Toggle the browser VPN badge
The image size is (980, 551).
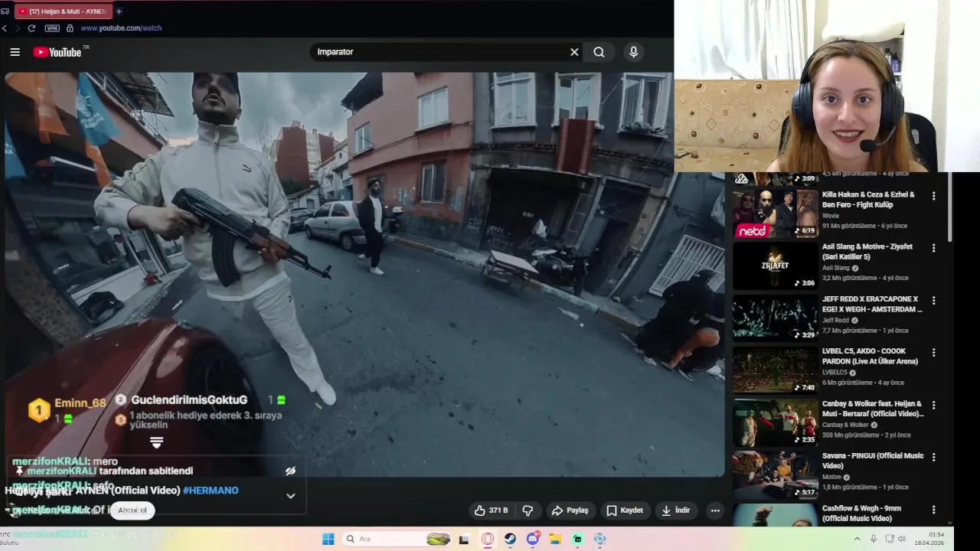tap(52, 28)
